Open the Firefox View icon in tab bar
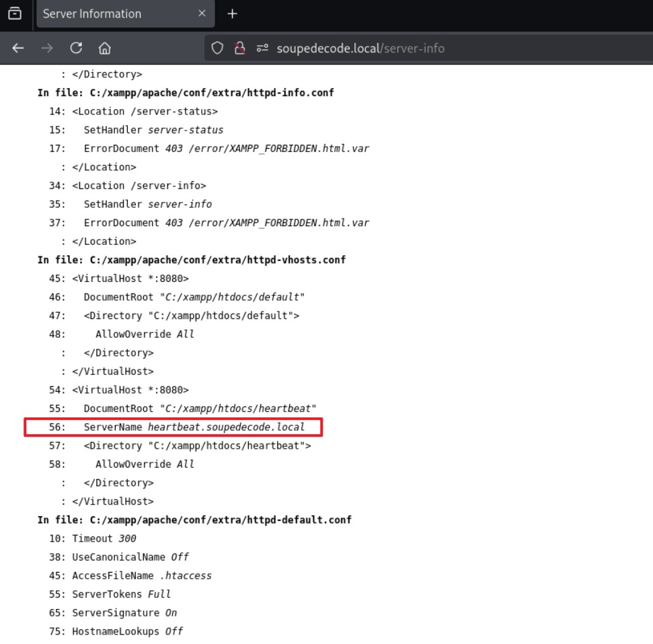Viewport: 653px width, 644px height. (x=14, y=13)
